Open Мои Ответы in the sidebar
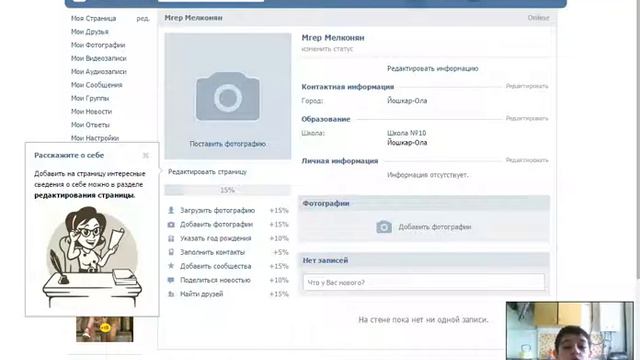640x360 pixels. pyautogui.click(x=90, y=125)
